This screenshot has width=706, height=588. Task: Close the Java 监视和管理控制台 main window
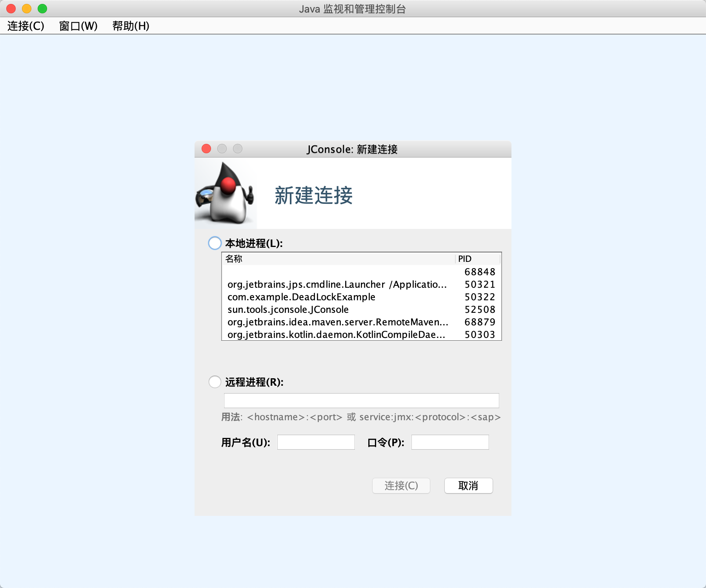click(11, 8)
